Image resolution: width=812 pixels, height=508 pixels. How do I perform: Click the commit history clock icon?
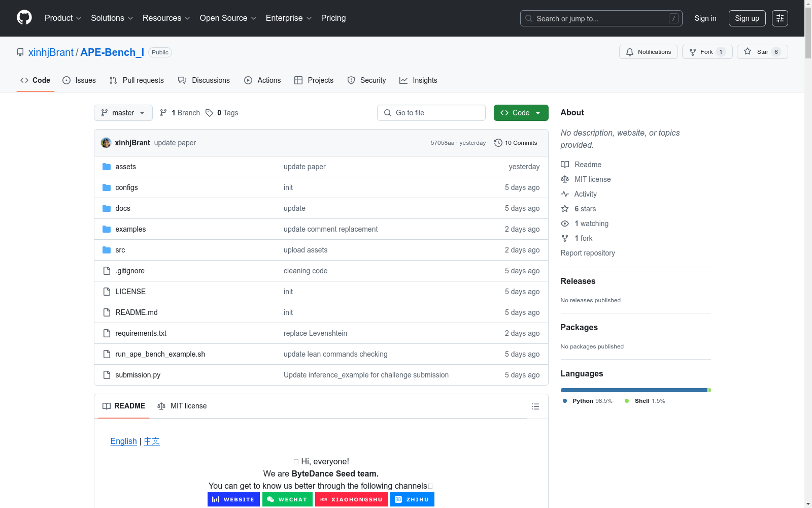498,143
